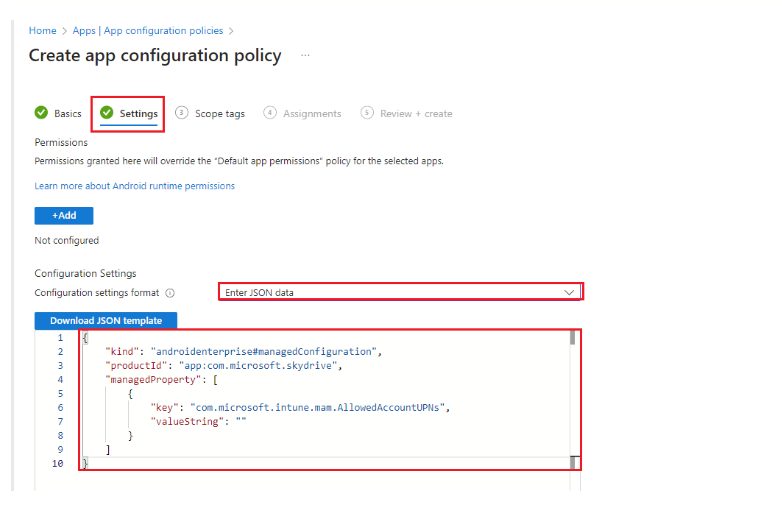Open the ellipsis menu next to page title
This screenshot has height=508, width=782.
305,55
